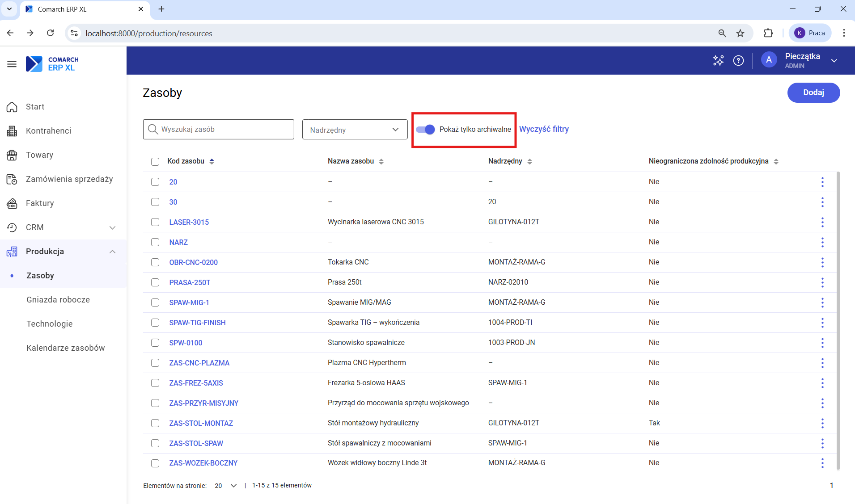Image resolution: width=855 pixels, height=504 pixels.
Task: Open row actions menu for LASER-3015
Action: point(822,222)
